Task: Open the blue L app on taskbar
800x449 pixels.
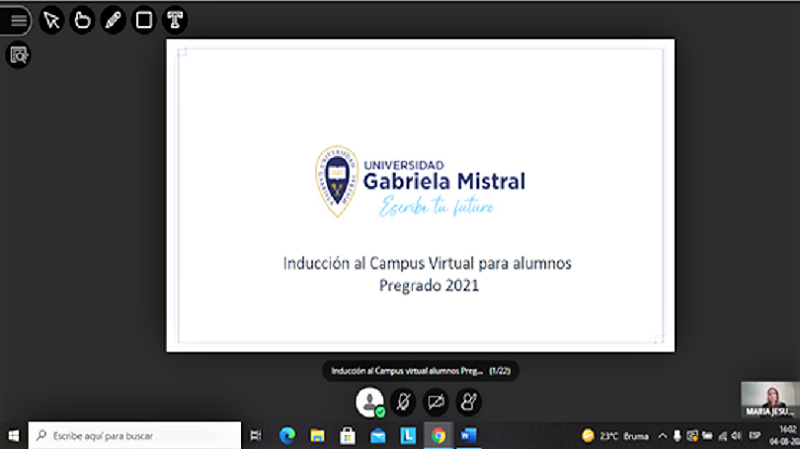Action: pyautogui.click(x=408, y=436)
